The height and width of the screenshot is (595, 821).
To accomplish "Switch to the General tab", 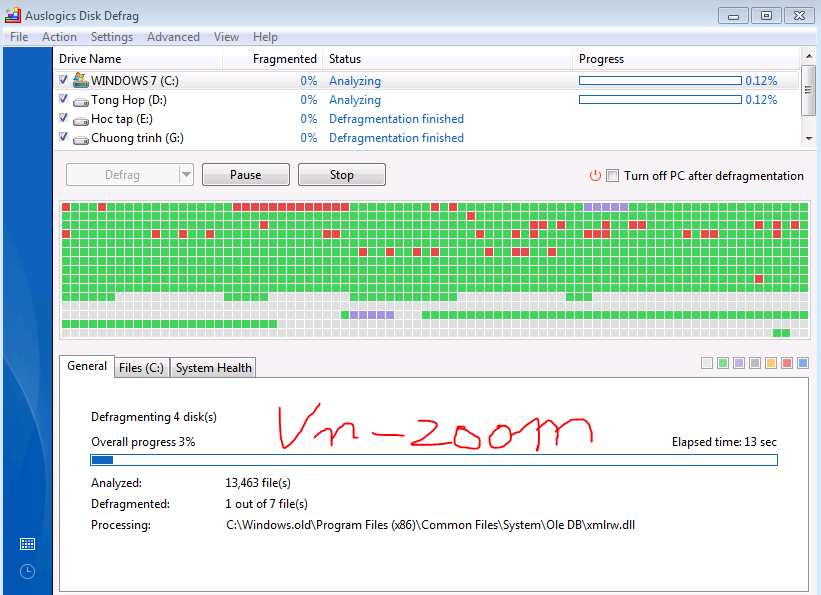I will [87, 366].
